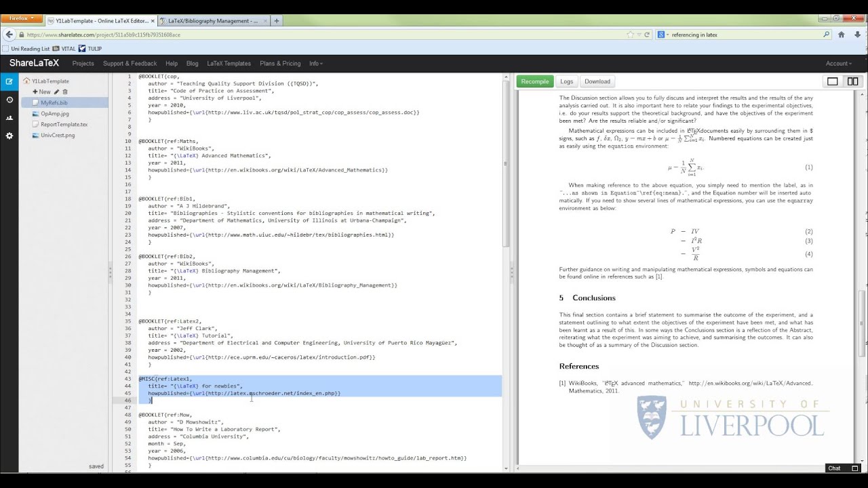Show URL history dropdown arrow
The image size is (868, 488).
point(639,35)
